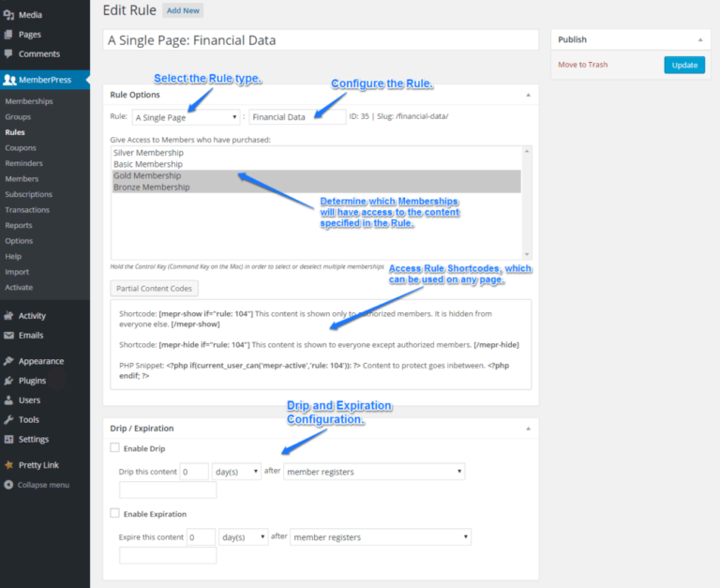Open the drip day(s) unit dropdown
Image resolution: width=720 pixels, height=588 pixels.
pyautogui.click(x=236, y=472)
